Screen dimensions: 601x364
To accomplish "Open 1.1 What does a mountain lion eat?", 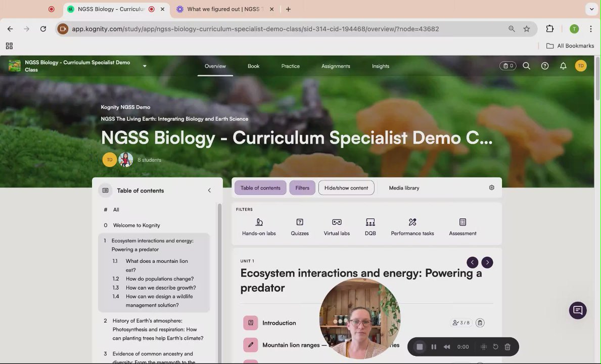I will [x=157, y=265].
